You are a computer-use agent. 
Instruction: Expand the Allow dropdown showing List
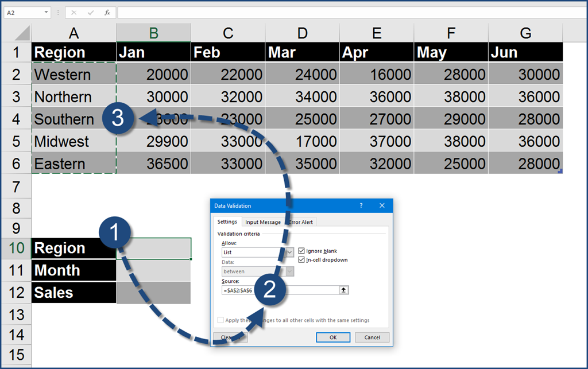click(289, 252)
